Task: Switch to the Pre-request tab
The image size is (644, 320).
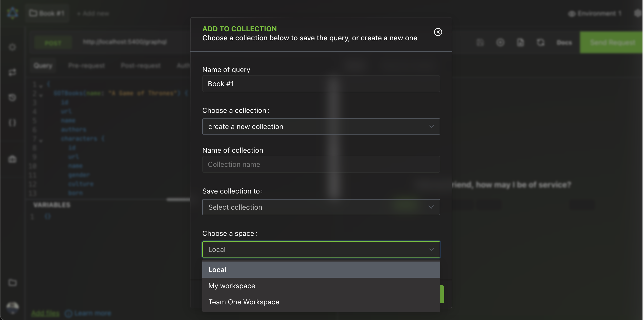Action: 86,66
